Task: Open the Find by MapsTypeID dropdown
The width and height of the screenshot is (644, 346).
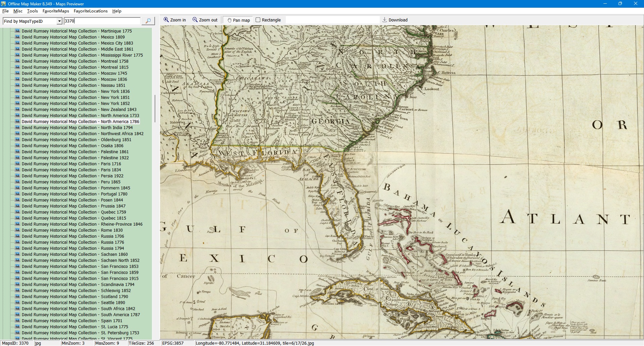Action: point(59,21)
